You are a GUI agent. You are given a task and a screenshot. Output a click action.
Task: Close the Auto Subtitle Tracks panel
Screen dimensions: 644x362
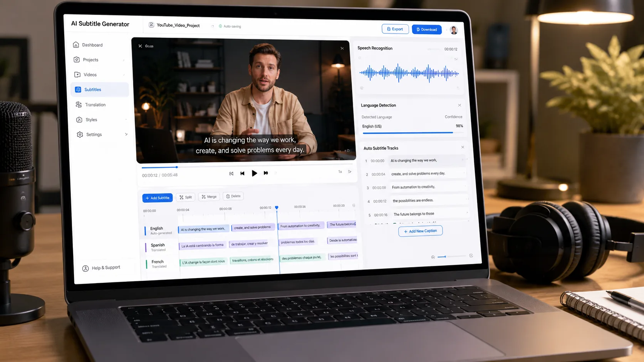[463, 147]
